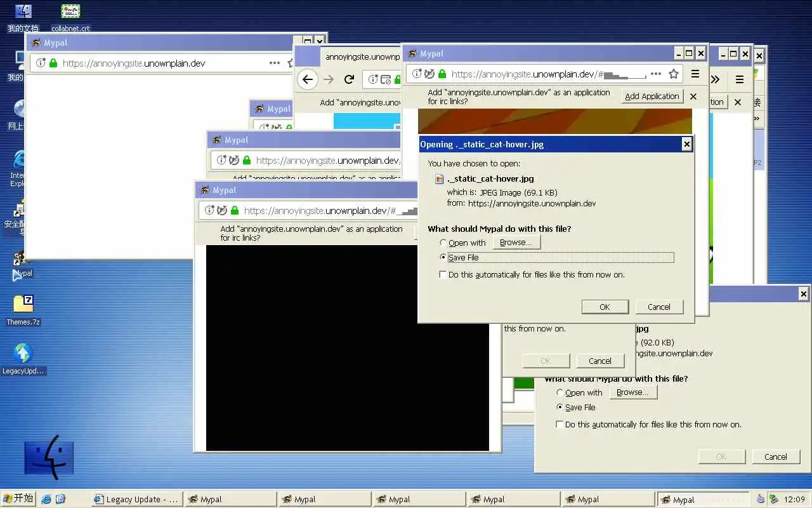812x508 pixels.
Task: Click URL text in black-content Mypal window
Action: coord(320,210)
